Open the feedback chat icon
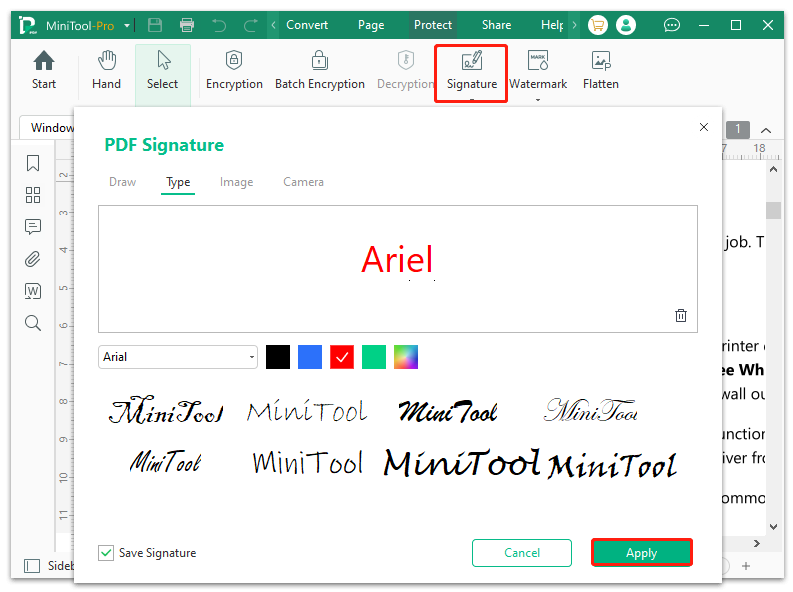793x592 pixels. [672, 25]
